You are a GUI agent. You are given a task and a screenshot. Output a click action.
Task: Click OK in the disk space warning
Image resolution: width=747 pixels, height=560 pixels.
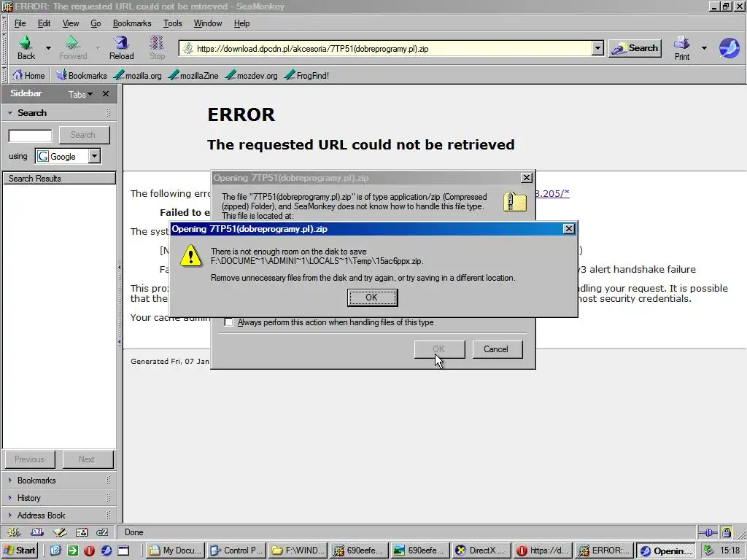[x=372, y=297]
